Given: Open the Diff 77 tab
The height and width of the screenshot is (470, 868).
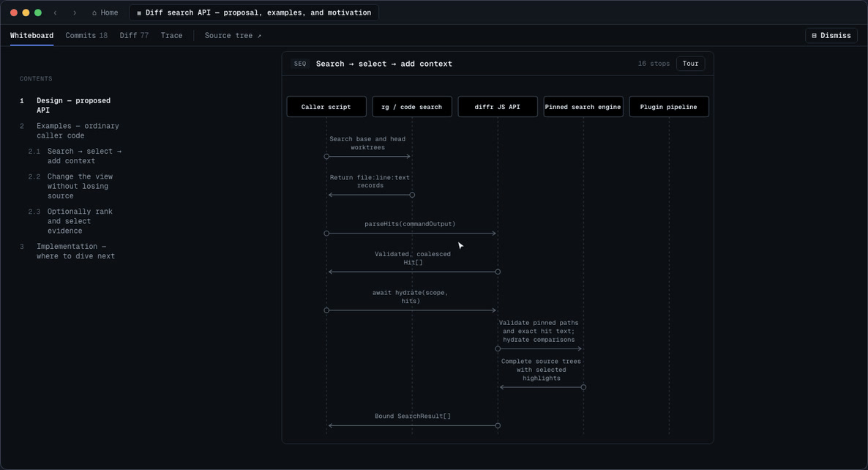Looking at the screenshot, I should coord(134,35).
